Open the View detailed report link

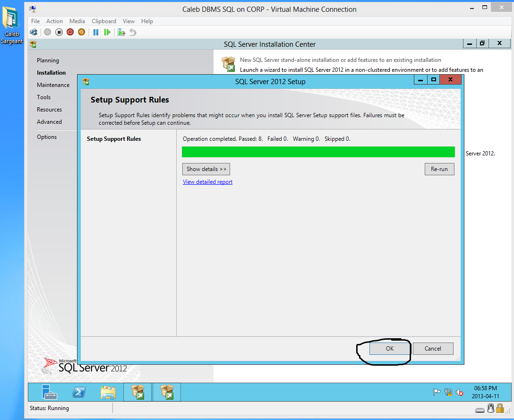coord(207,181)
